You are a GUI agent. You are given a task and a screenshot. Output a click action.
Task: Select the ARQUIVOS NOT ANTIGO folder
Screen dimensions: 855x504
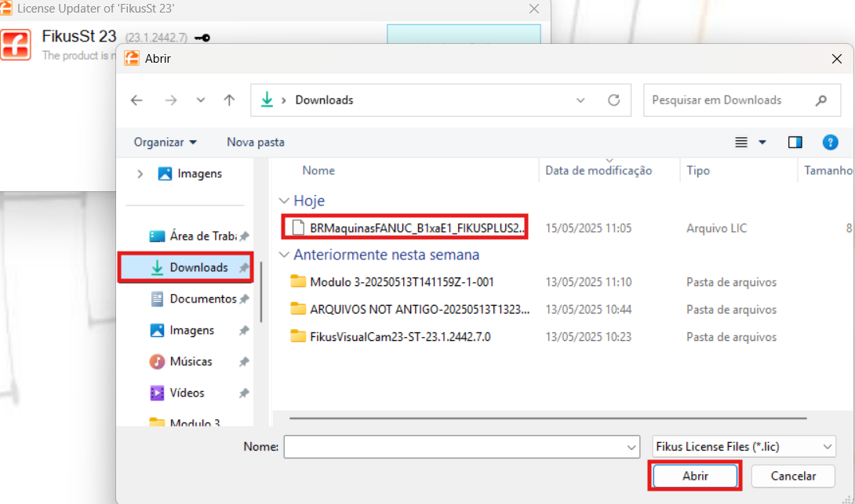(420, 310)
